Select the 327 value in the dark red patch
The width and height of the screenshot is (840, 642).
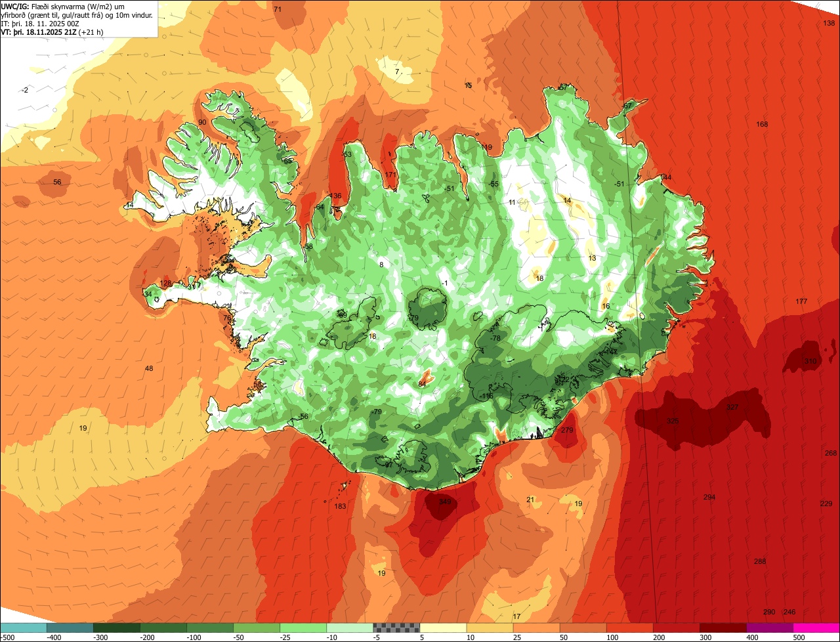click(x=732, y=408)
